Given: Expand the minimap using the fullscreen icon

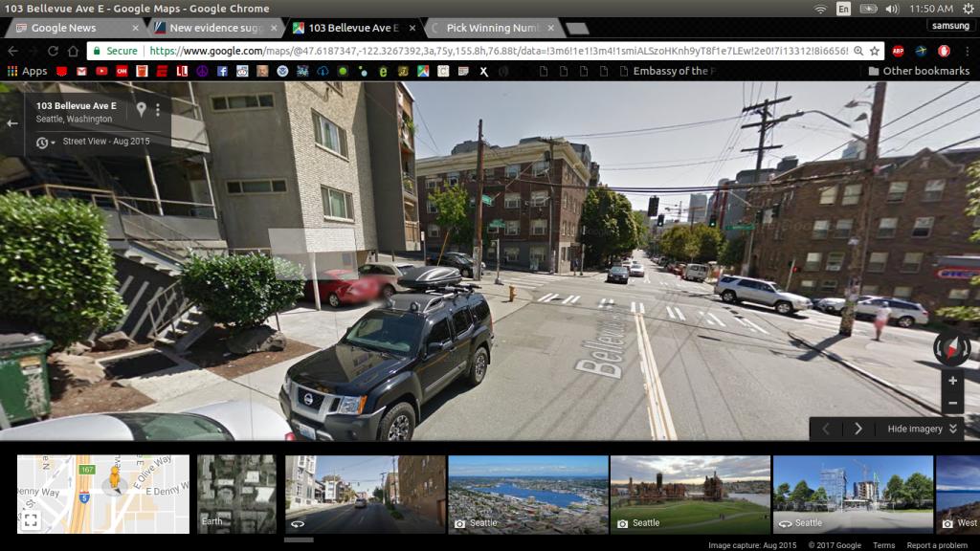Looking at the screenshot, I should 31,520.
